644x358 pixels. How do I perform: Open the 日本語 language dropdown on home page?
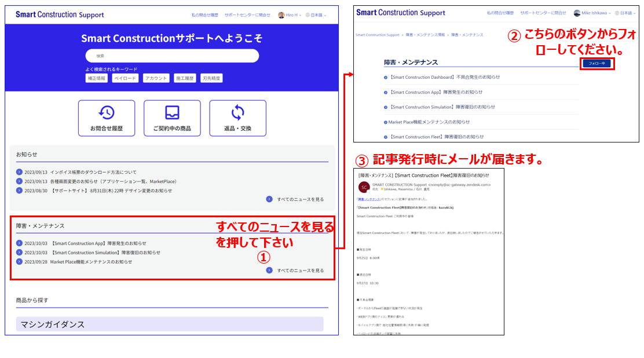pos(316,15)
